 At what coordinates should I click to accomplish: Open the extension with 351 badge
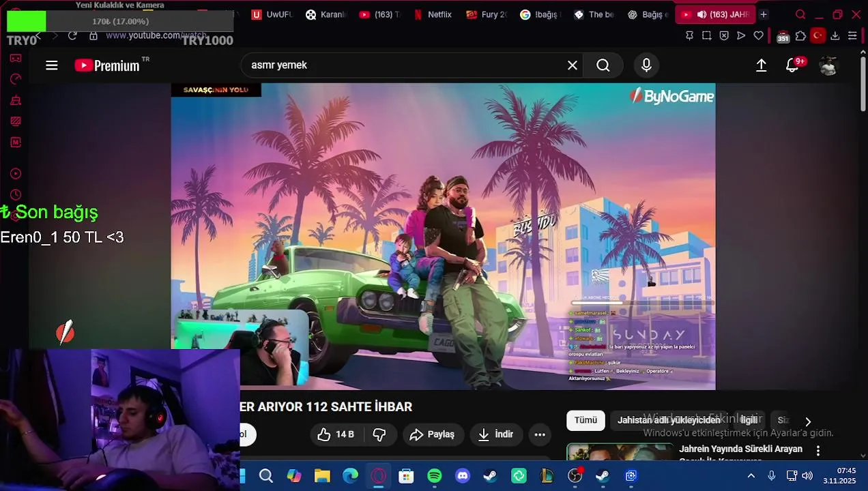[x=783, y=36]
